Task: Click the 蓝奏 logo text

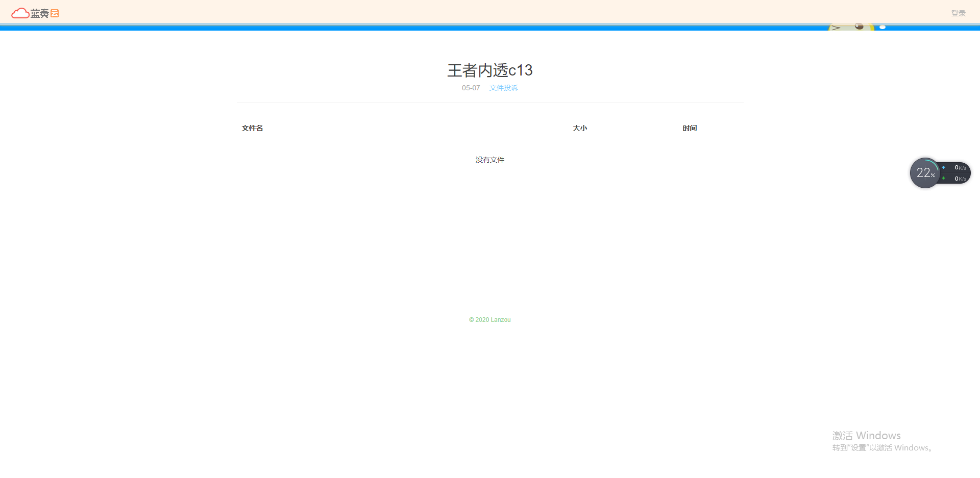Action: click(39, 13)
